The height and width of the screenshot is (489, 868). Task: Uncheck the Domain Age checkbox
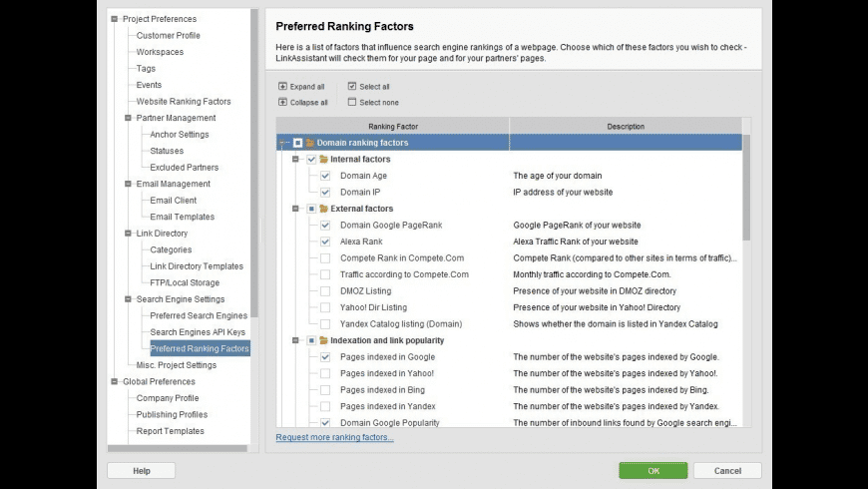[325, 176]
